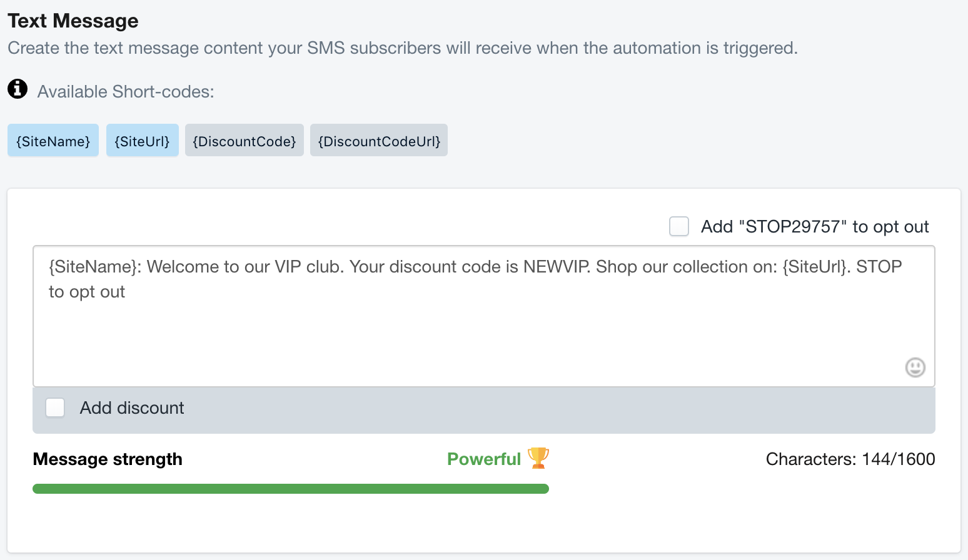
Task: Click the info icon beside Available Short-codes
Action: pyautogui.click(x=18, y=89)
